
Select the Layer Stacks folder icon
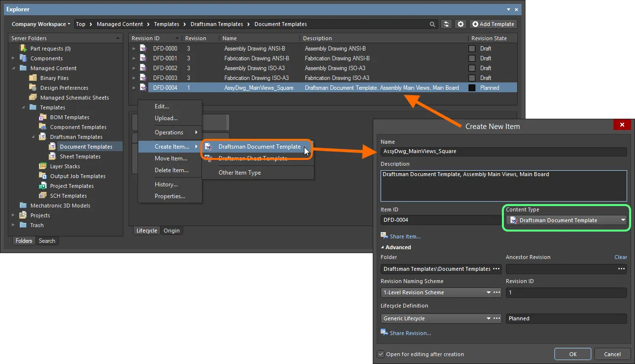44,166
